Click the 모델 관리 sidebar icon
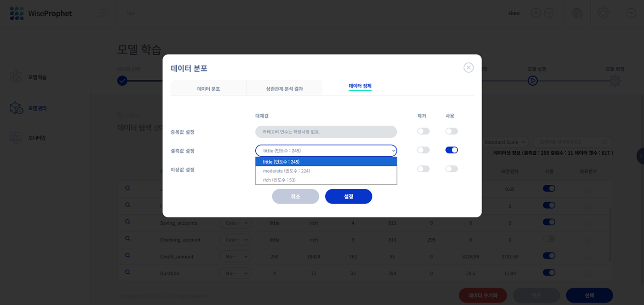The image size is (644, 305). click(x=16, y=108)
